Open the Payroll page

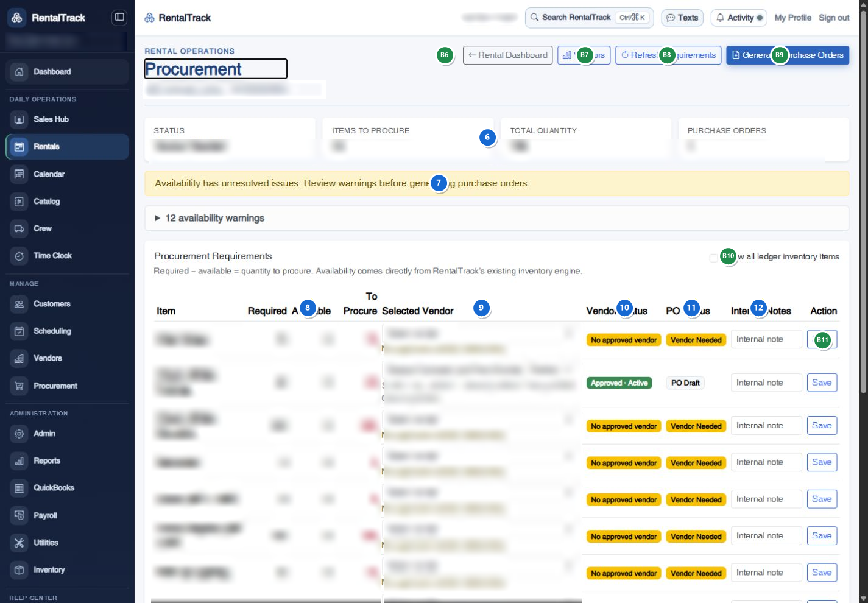coord(67,516)
